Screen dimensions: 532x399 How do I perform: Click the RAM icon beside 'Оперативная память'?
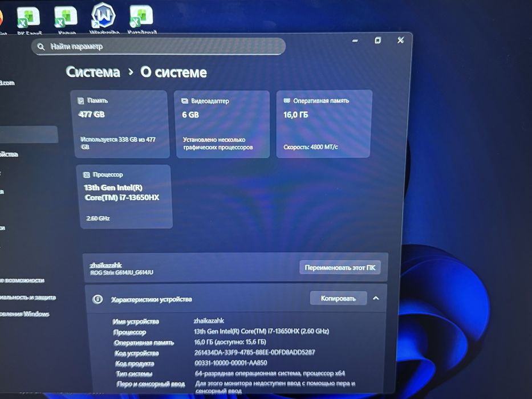pyautogui.click(x=287, y=100)
